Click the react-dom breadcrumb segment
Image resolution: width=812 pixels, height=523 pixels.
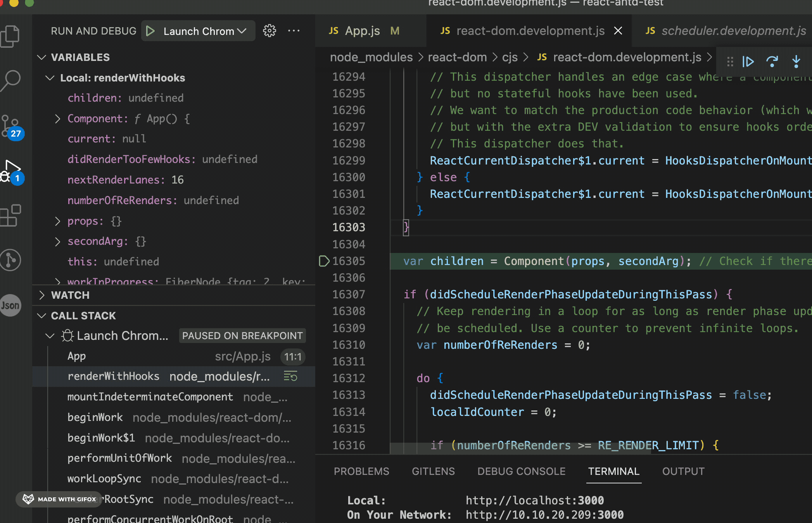pos(457,57)
